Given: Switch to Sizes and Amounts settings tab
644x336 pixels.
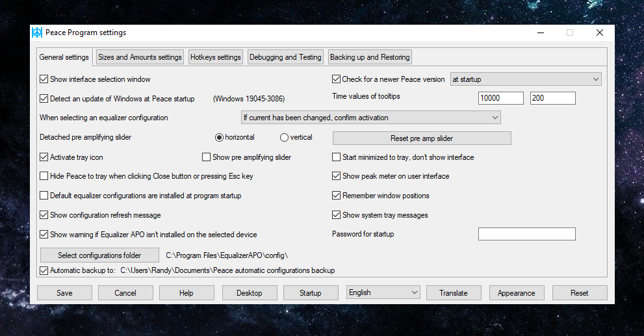Looking at the screenshot, I should coord(140,57).
